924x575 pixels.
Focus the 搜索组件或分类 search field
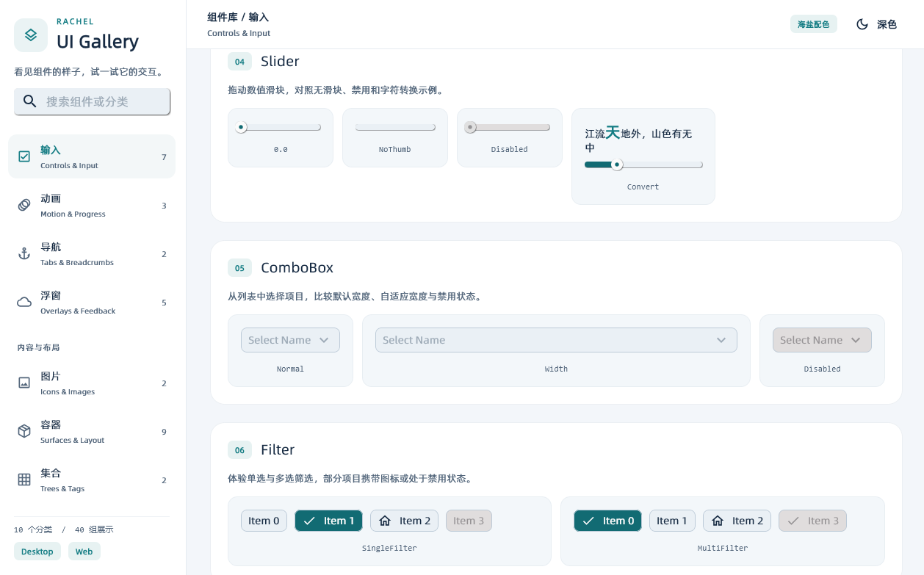coord(93,101)
